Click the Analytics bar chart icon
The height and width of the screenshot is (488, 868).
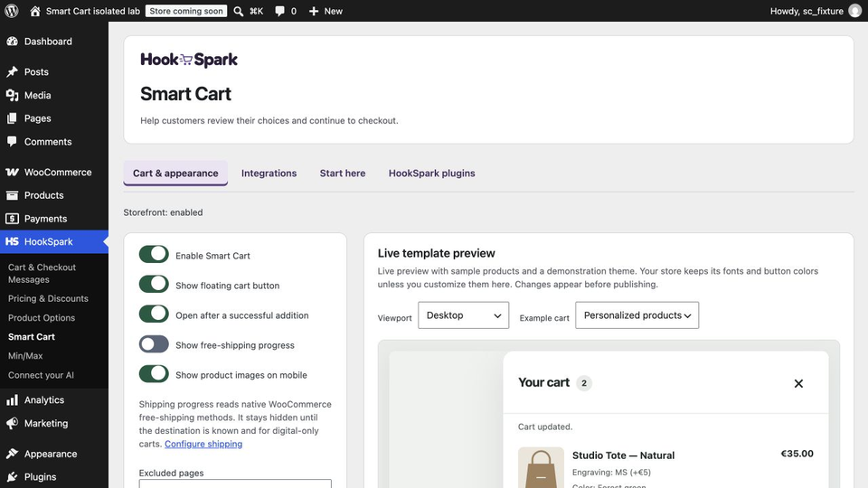point(12,400)
